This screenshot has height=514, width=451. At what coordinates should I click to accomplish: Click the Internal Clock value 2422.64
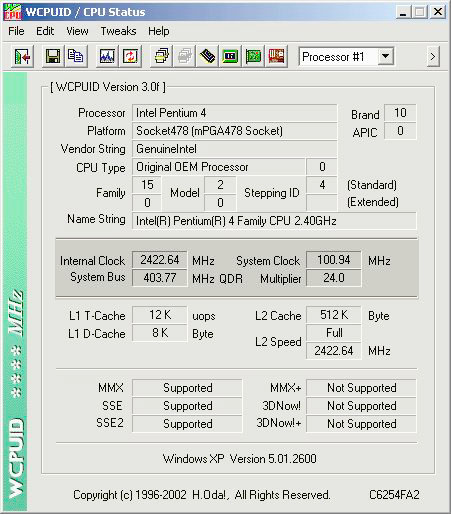159,260
